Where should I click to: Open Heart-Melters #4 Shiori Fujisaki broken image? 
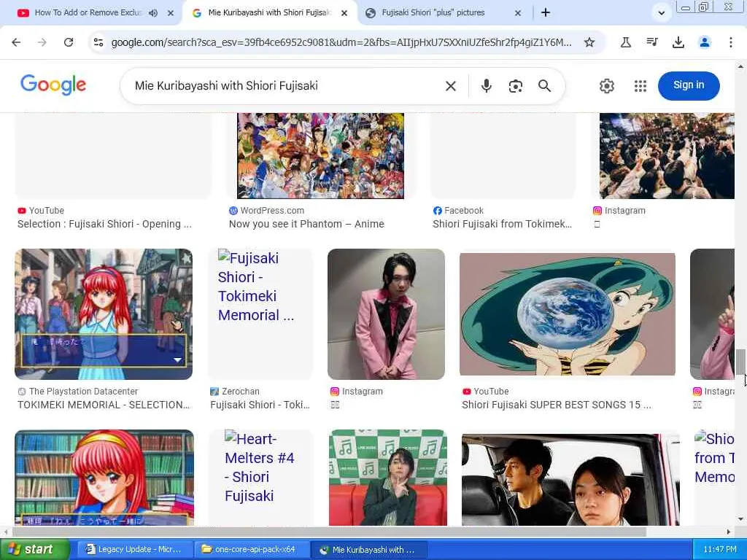260,478
